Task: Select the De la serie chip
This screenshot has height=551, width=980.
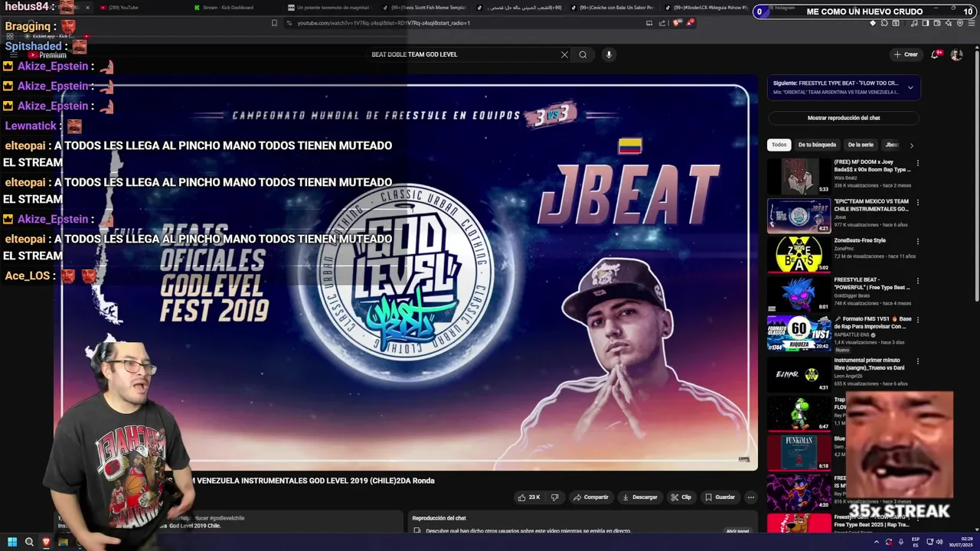Action: (x=861, y=145)
